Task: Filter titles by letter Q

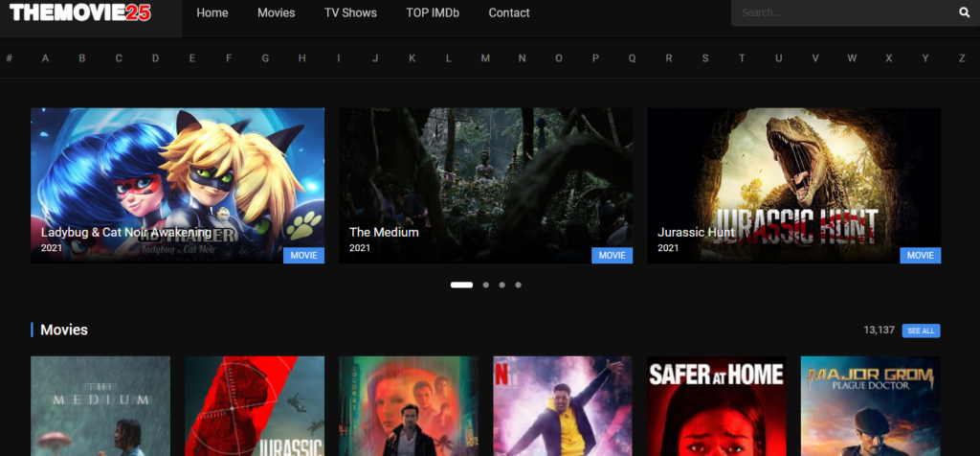Action: tap(632, 58)
